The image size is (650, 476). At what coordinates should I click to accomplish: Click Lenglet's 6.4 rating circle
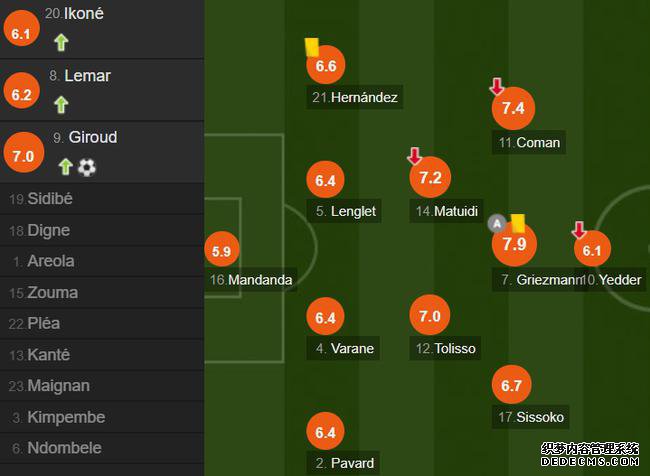tap(325, 180)
